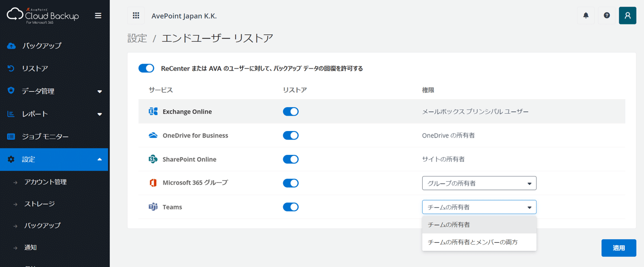Open the ジョブ モニター menu item
This screenshot has height=267, width=644.
54,136
